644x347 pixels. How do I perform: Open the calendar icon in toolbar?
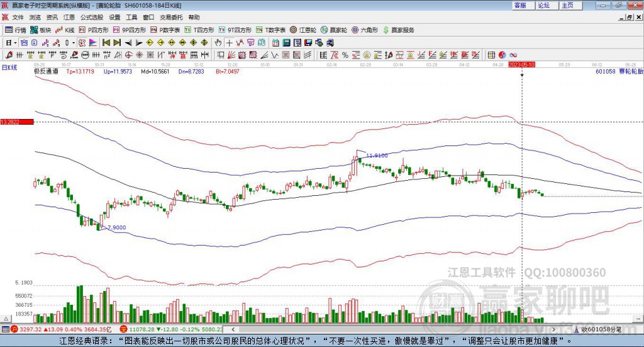(275, 43)
